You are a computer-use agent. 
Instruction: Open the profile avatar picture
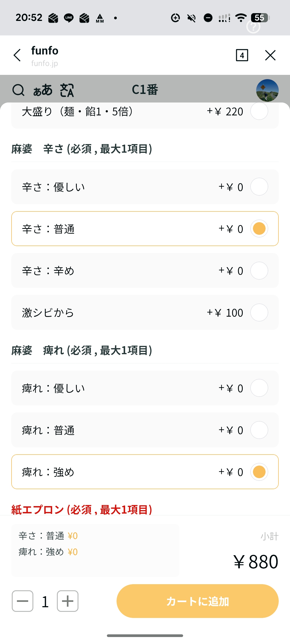point(267,90)
